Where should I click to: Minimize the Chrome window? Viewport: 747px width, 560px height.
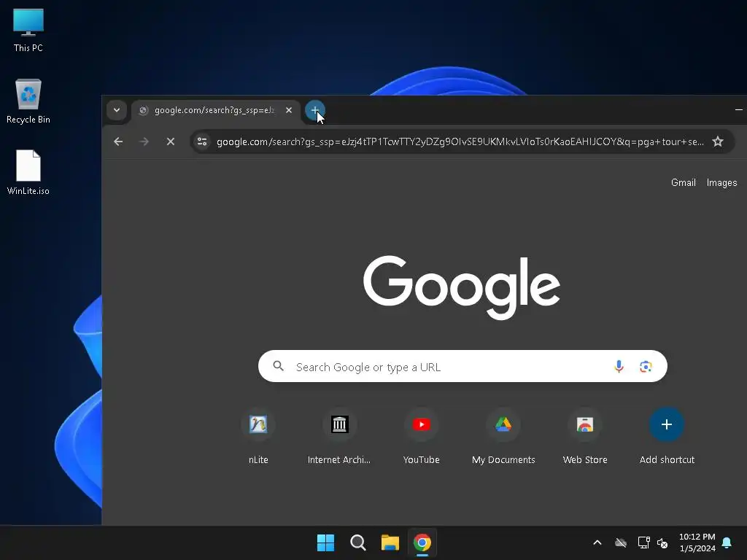(738, 110)
